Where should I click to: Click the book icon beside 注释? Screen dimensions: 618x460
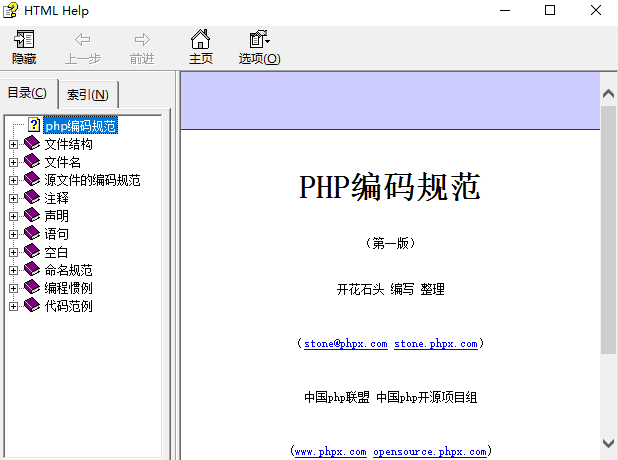32,198
